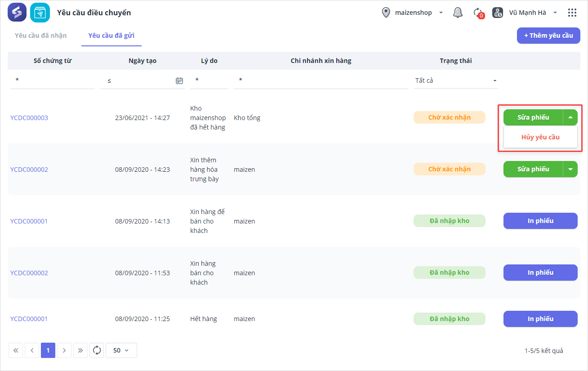Open the notifications bell icon

pyautogui.click(x=458, y=13)
